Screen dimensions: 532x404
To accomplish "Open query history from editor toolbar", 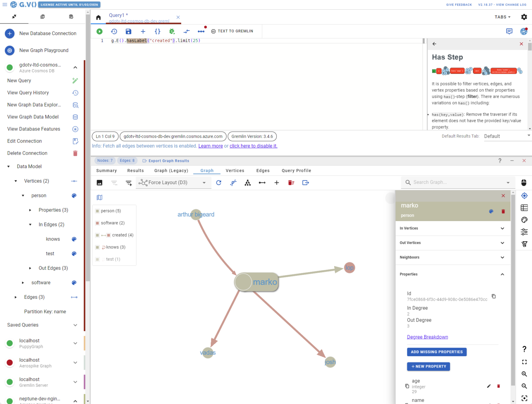I will point(114,31).
